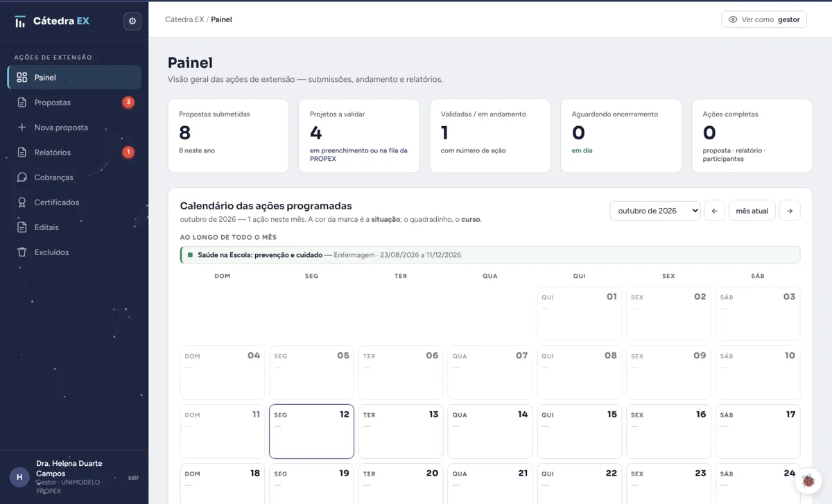This screenshot has height=504, width=832.
Task: Open the Aguardando encerramento card
Action: pos(621,136)
